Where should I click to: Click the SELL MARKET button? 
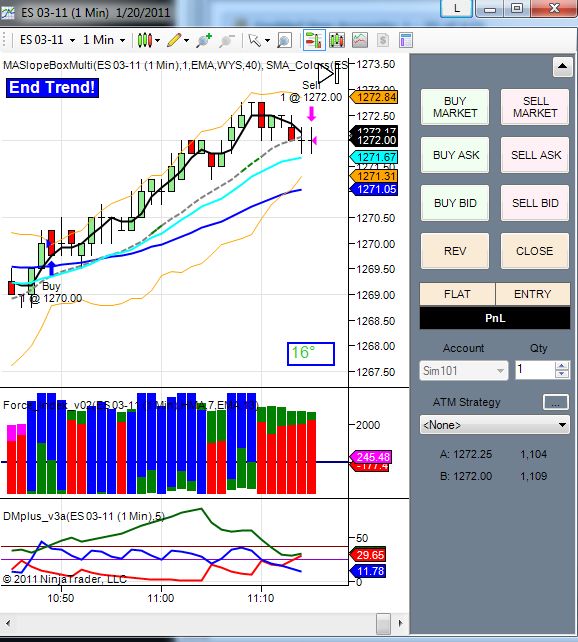tap(535, 107)
